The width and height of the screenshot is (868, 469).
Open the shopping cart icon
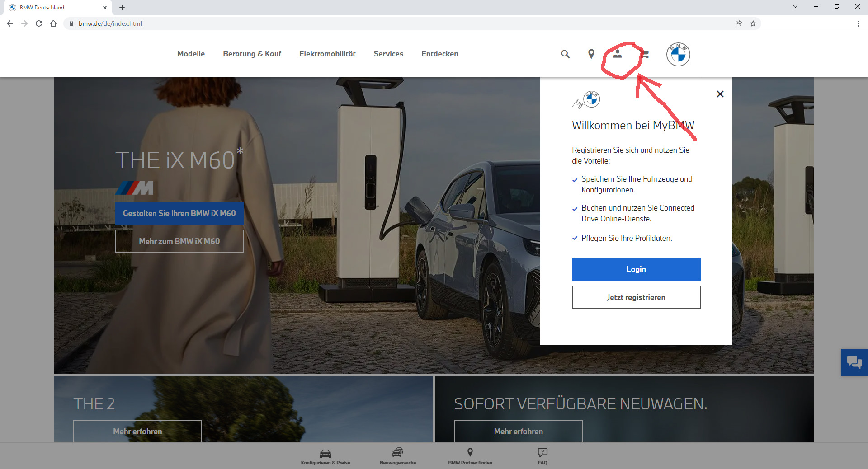pos(645,54)
